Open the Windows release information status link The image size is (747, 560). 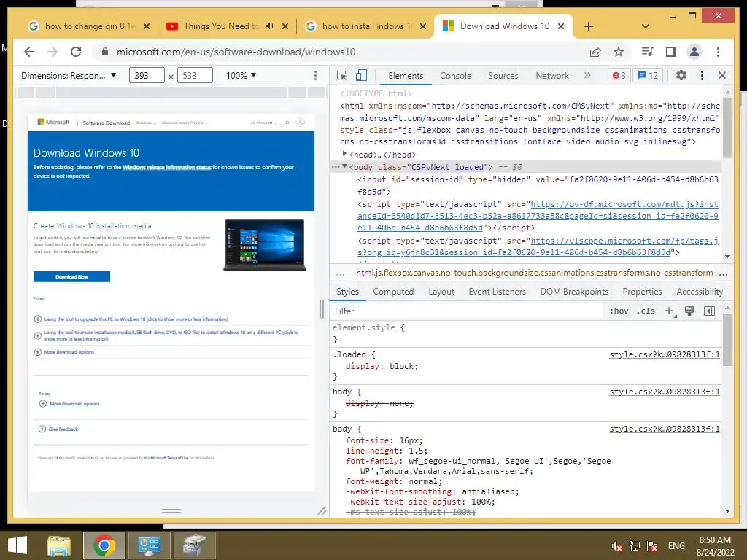167,167
